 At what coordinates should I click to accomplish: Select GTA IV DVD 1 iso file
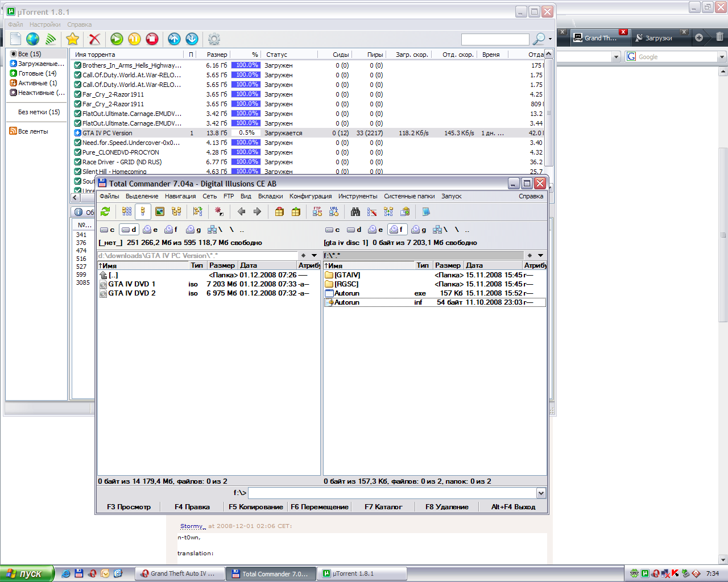coord(209,284)
